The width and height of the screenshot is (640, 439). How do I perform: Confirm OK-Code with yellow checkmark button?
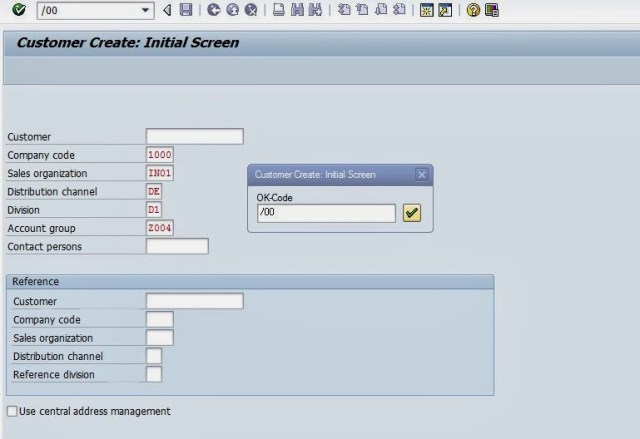click(411, 213)
